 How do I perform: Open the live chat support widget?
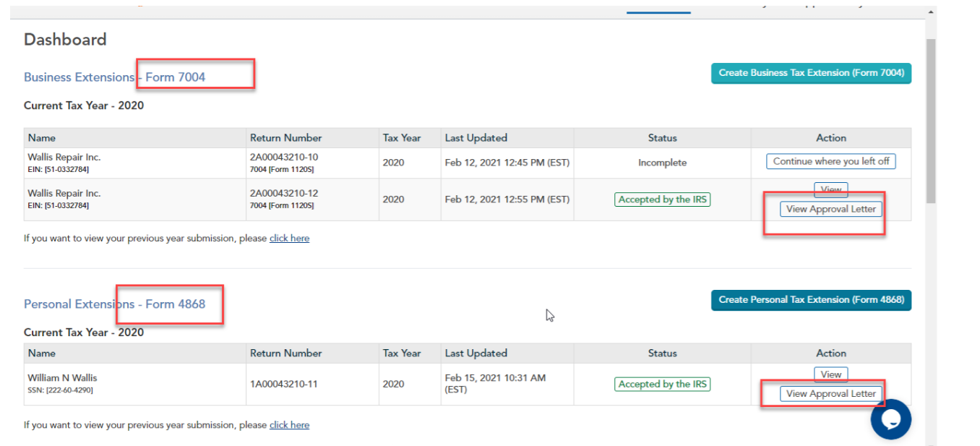coord(890,419)
